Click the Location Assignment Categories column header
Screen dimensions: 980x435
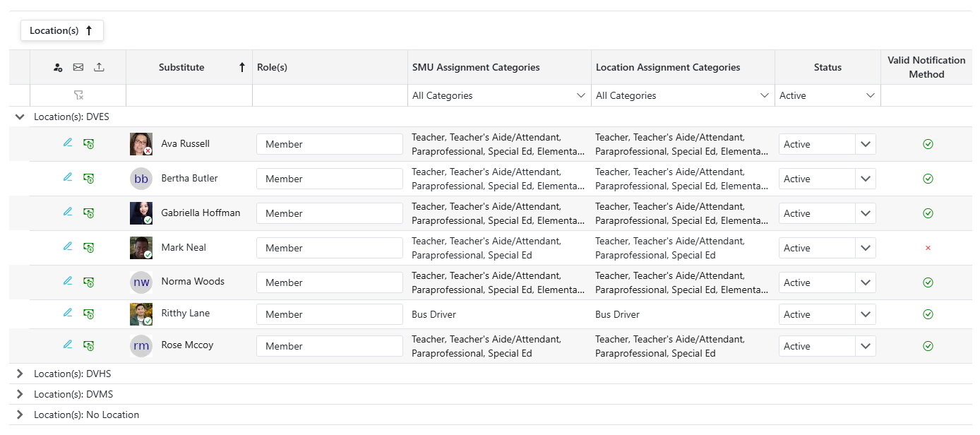tap(683, 67)
